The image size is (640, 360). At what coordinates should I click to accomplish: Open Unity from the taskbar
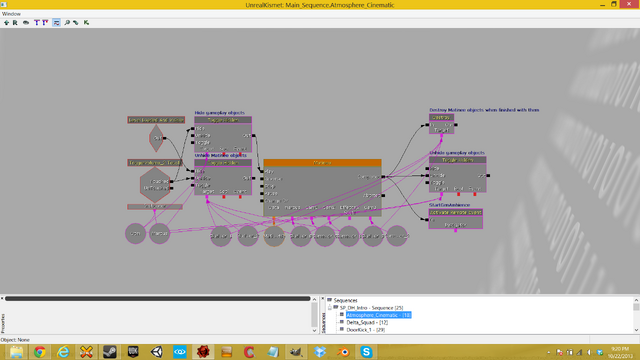156,352
